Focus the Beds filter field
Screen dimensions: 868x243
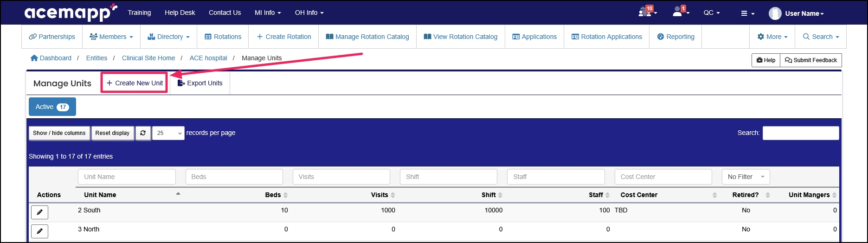(x=234, y=177)
